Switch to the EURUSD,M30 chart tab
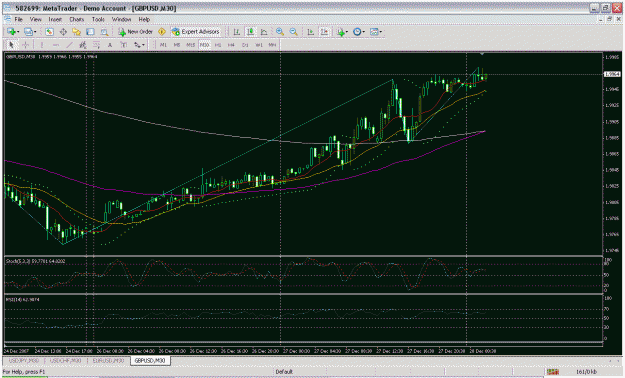The image size is (625, 378). [108, 360]
